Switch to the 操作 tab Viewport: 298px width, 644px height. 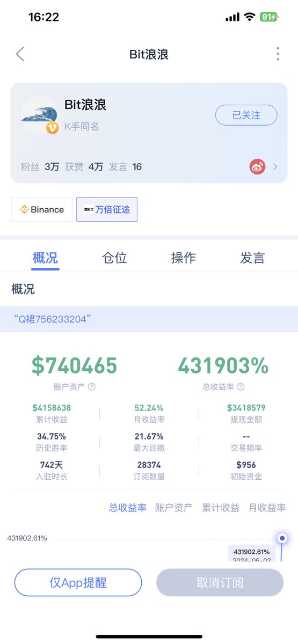[183, 258]
